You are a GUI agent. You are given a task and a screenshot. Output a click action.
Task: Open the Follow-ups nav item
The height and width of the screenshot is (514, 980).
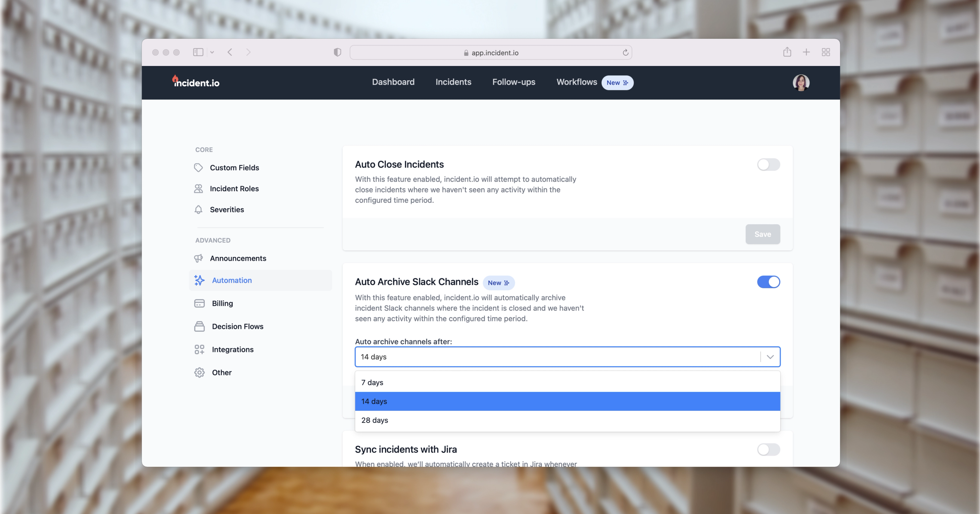[x=513, y=82]
